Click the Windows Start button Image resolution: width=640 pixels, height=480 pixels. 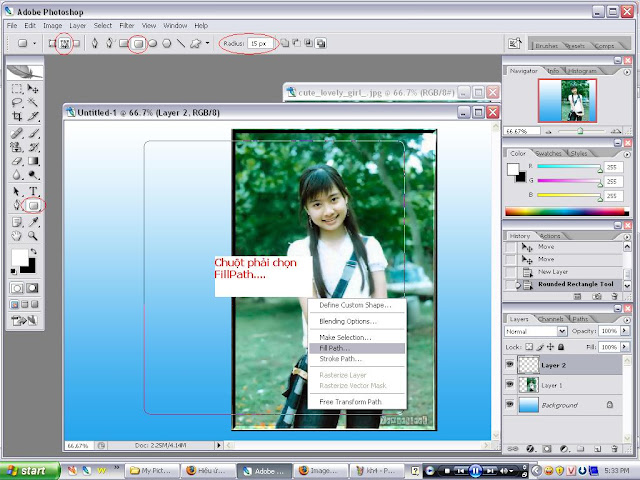point(29,471)
